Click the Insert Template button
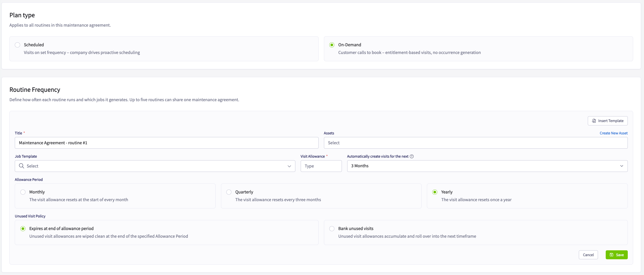This screenshot has width=644, height=275. point(607,121)
